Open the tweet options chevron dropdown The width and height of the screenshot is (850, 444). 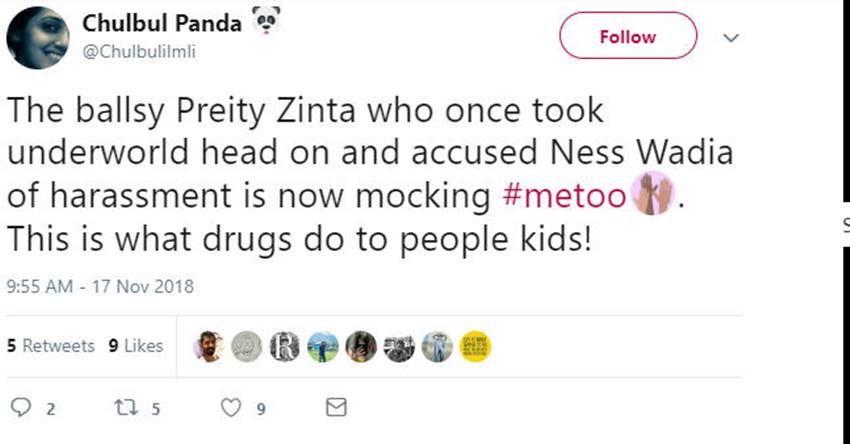(731, 38)
